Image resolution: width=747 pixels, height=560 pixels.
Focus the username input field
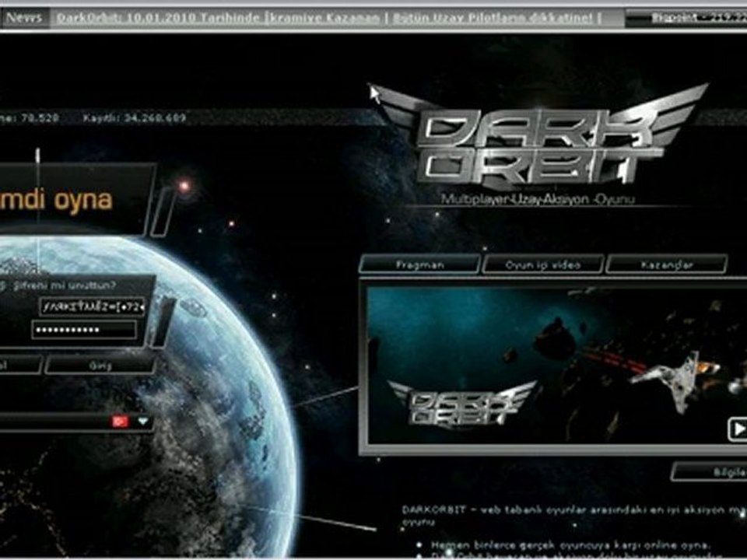(x=93, y=307)
